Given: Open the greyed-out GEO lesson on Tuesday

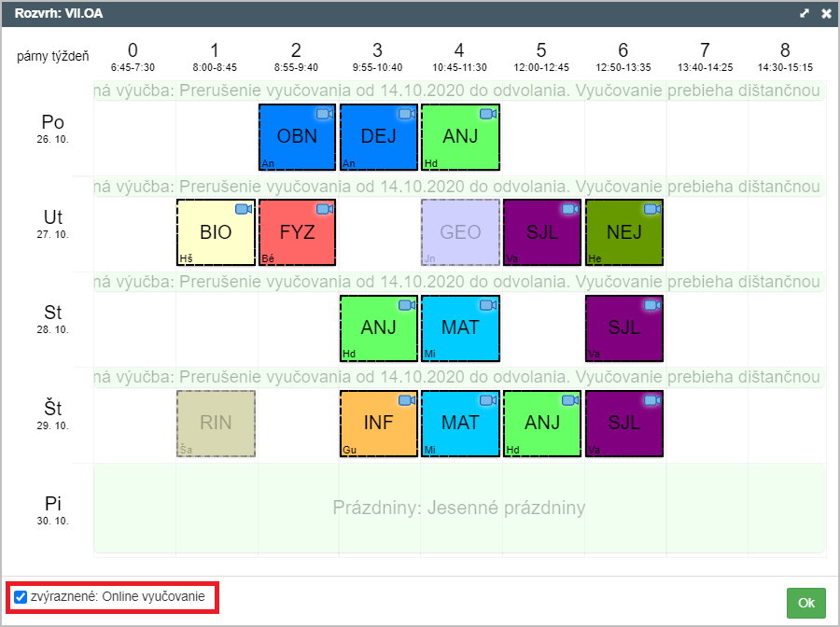Looking at the screenshot, I should tap(460, 232).
